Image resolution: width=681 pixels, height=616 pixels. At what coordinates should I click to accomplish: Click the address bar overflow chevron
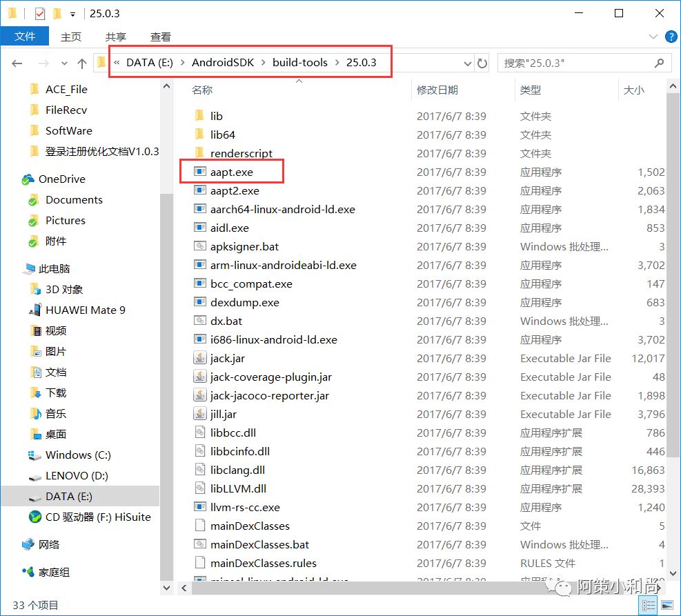pyautogui.click(x=117, y=63)
